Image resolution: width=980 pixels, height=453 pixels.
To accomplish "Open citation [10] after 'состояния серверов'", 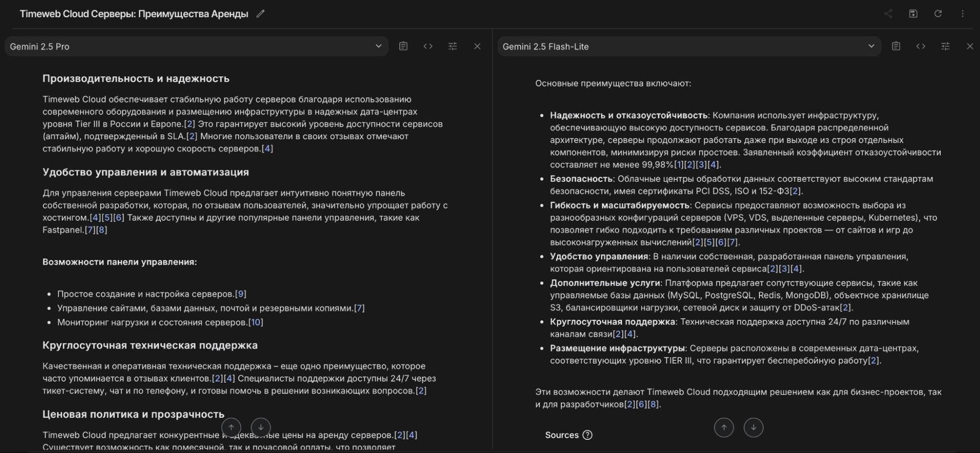I will pos(256,322).
